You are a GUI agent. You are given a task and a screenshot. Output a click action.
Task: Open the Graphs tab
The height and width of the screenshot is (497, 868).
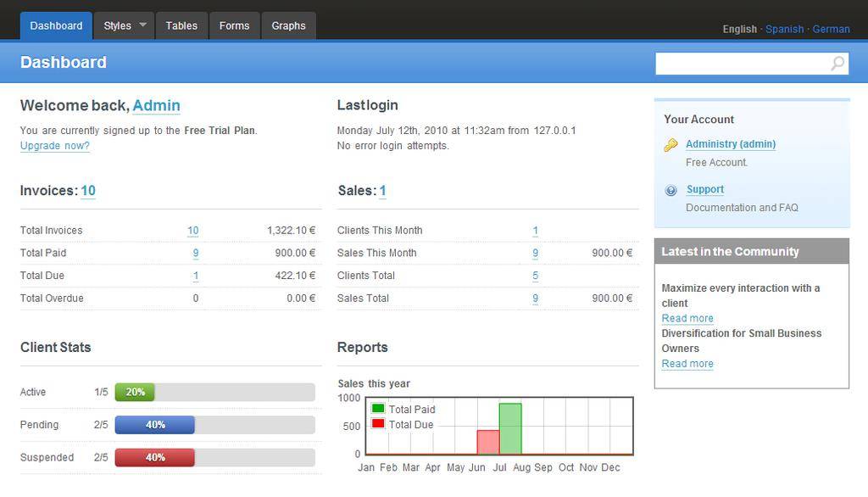(x=288, y=25)
